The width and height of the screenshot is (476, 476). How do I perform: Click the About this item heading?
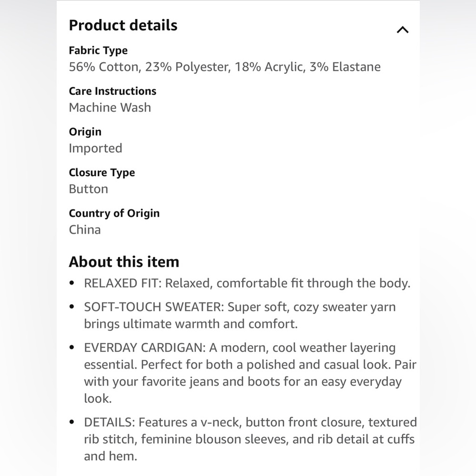coord(124,262)
